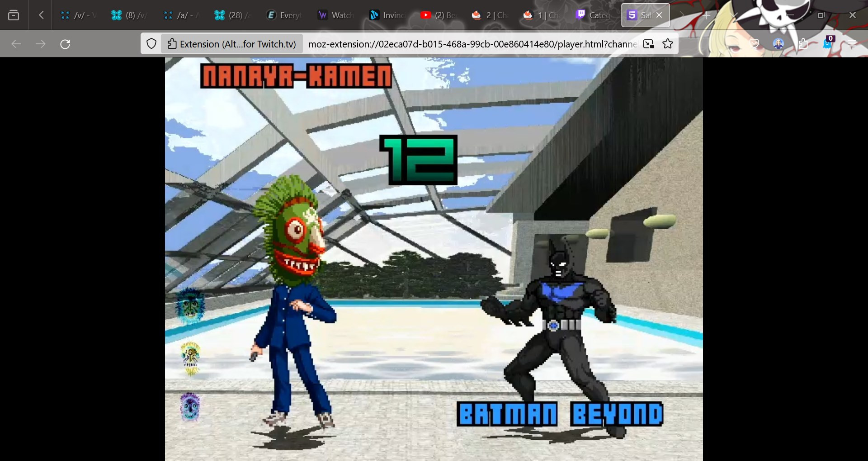Open the Firefox application hamburger menu
The height and width of the screenshot is (461, 868).
(x=852, y=44)
